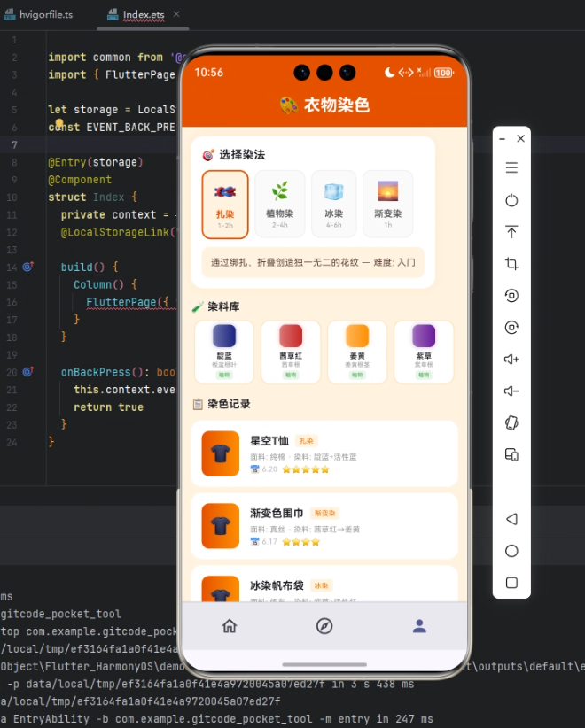The image size is (585, 728).
Task: Click the emulator back triangle button
Action: pyautogui.click(x=511, y=519)
